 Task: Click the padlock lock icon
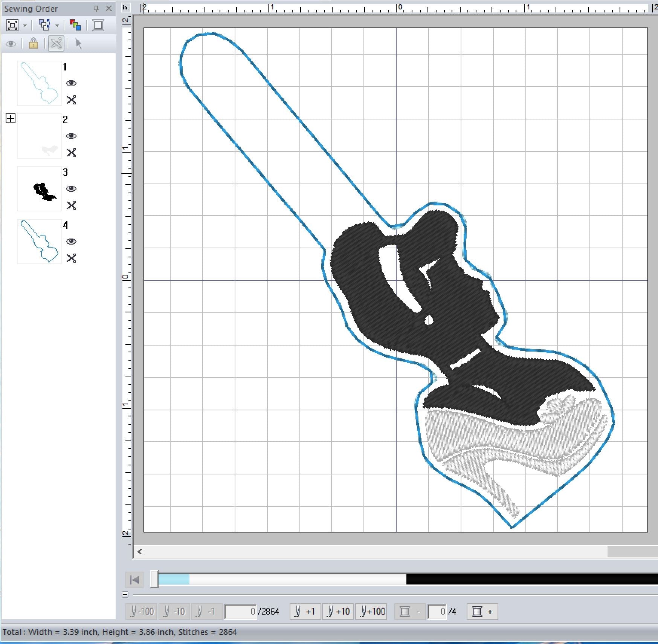click(x=34, y=44)
